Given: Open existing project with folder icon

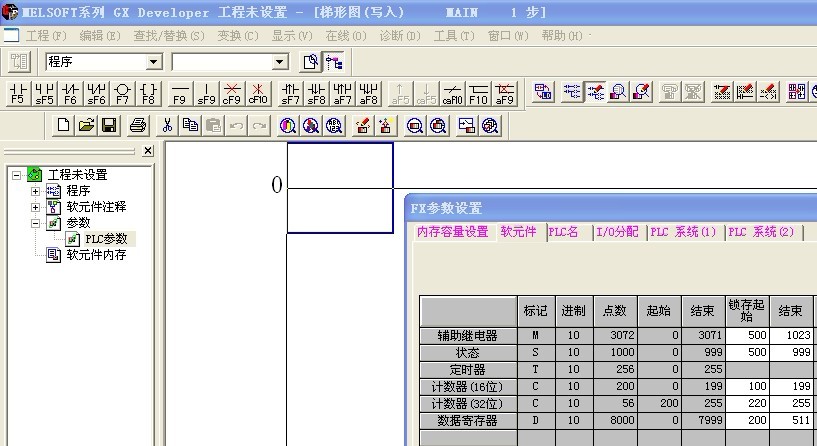Looking at the screenshot, I should tap(86, 125).
